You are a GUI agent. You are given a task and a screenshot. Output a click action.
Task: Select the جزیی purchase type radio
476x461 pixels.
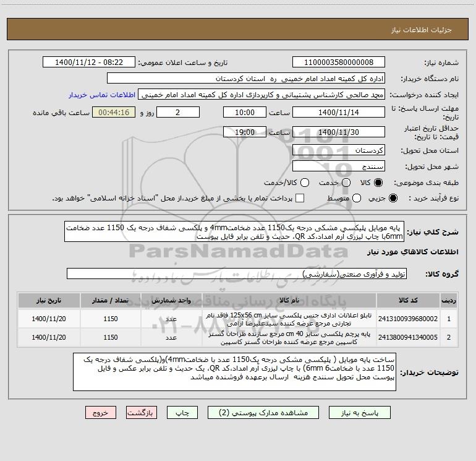click(393, 198)
